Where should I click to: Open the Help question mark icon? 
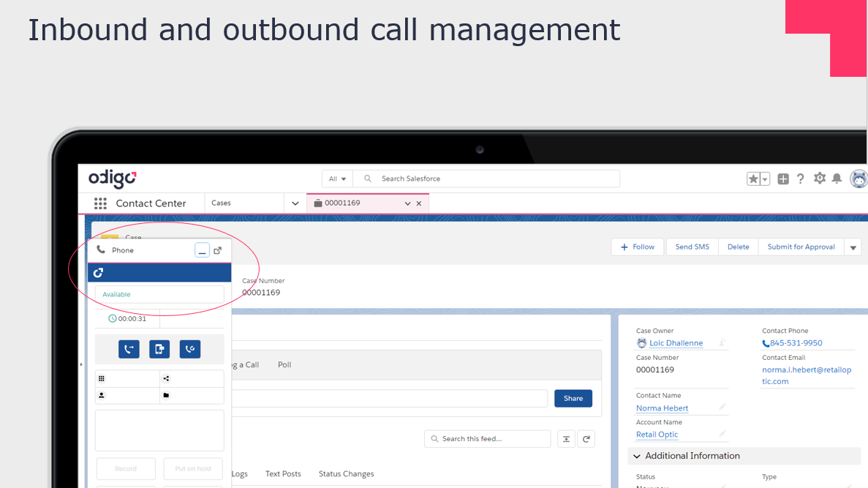pyautogui.click(x=800, y=178)
